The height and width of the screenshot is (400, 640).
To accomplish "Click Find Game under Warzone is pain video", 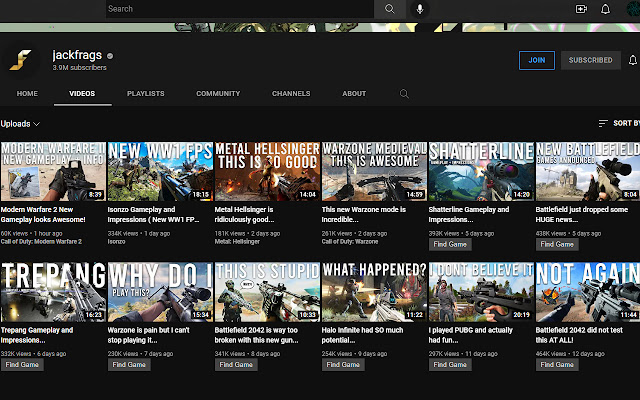I will 129,364.
